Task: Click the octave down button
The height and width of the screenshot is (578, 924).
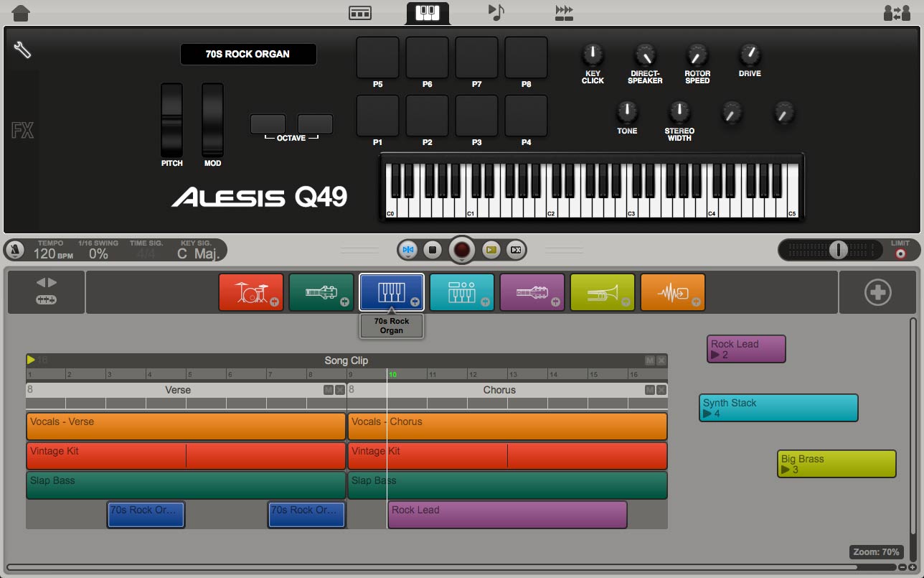Action: [x=268, y=123]
